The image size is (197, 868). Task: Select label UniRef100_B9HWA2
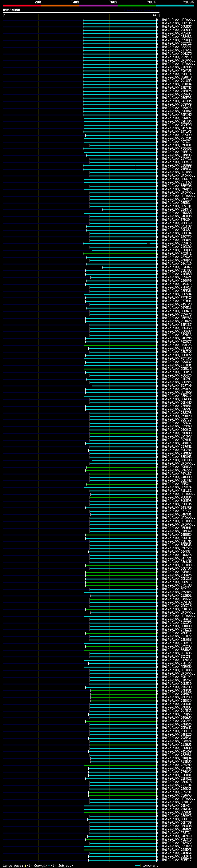(x=176, y=111)
